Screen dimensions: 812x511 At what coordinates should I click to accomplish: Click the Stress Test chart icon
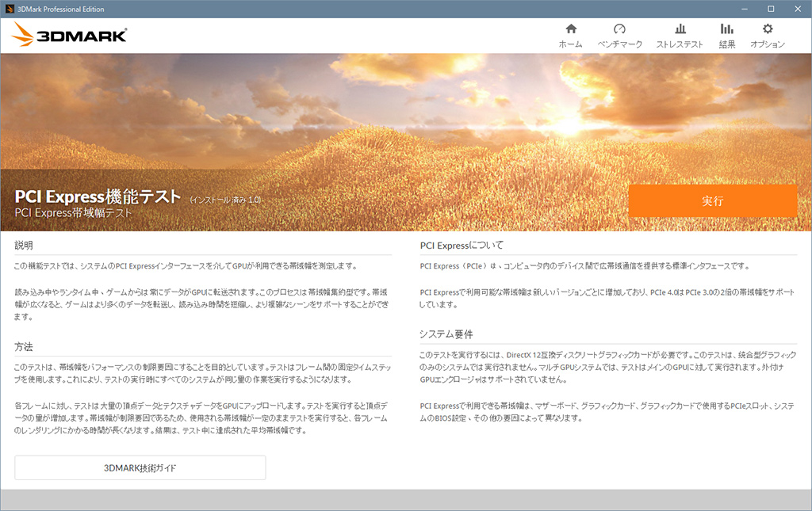680,29
